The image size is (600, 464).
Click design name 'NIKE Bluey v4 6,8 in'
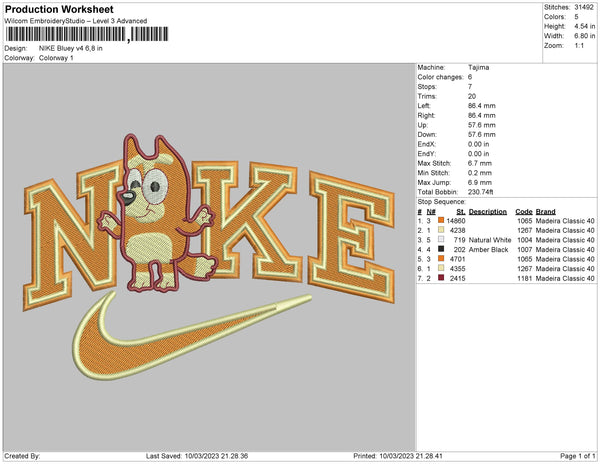(70, 48)
